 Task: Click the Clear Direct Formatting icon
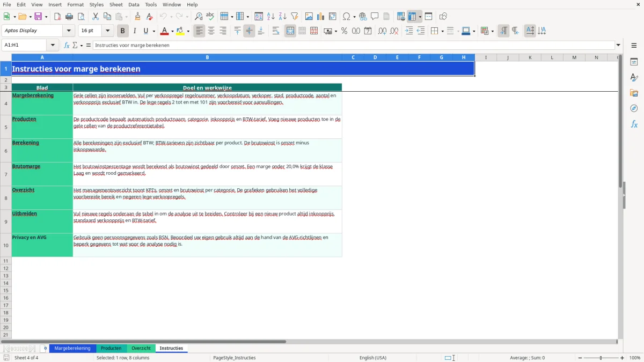150,17
